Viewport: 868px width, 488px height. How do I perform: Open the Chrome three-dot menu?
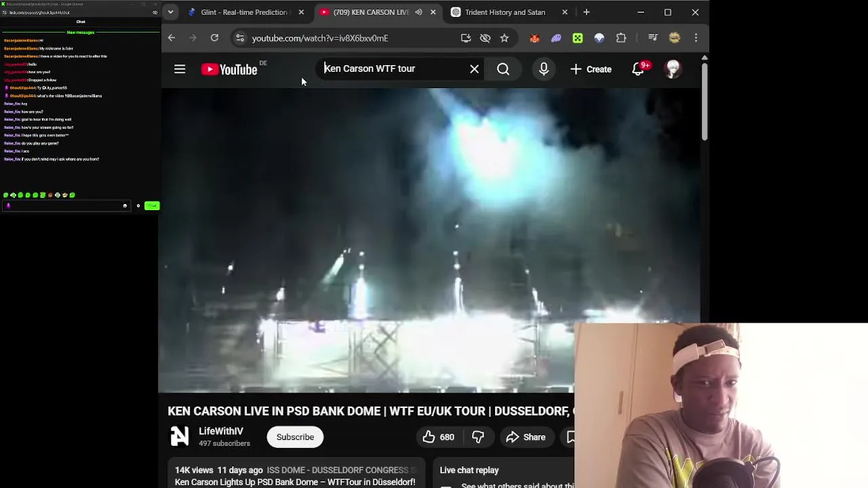click(696, 38)
